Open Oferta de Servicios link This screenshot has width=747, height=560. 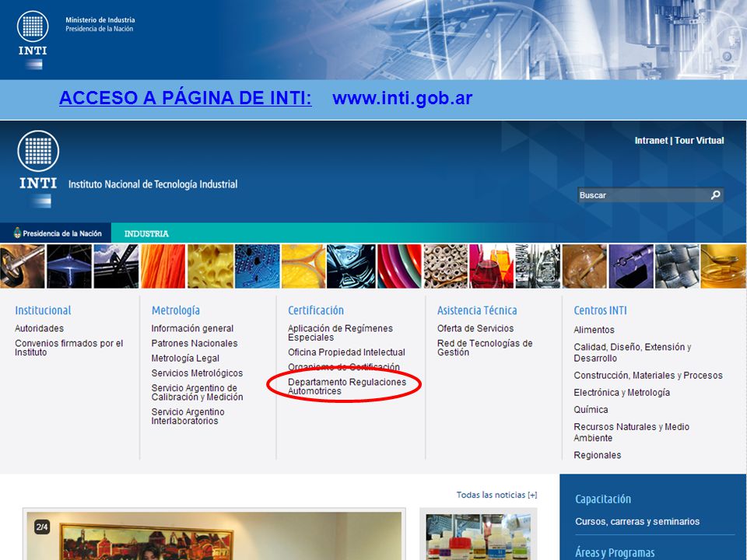tap(475, 328)
